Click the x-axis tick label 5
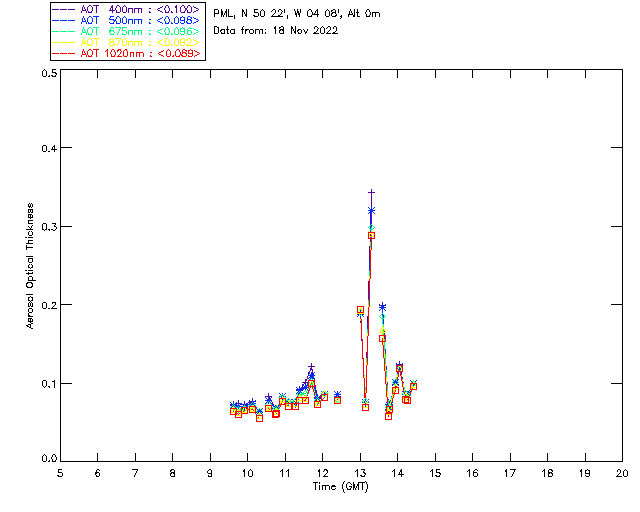Viewport: 640px width, 512px height. [x=60, y=473]
